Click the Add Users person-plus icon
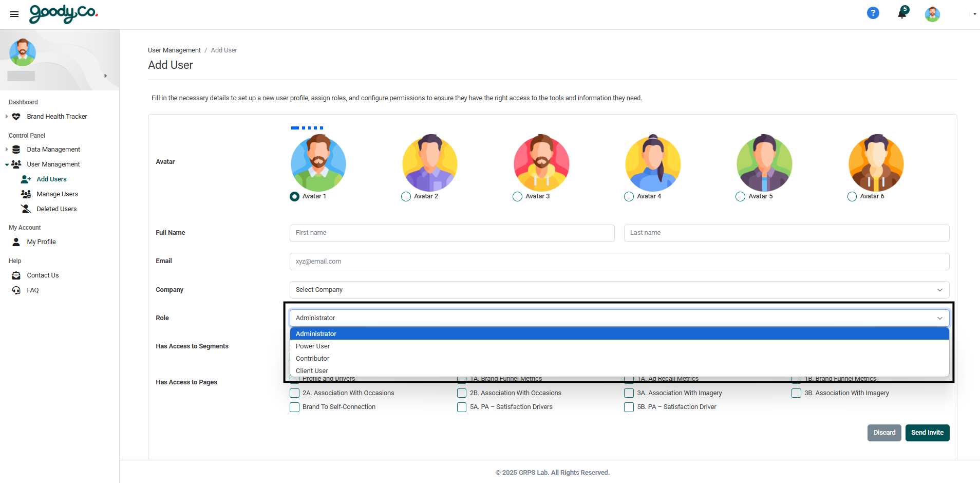 pyautogui.click(x=25, y=179)
